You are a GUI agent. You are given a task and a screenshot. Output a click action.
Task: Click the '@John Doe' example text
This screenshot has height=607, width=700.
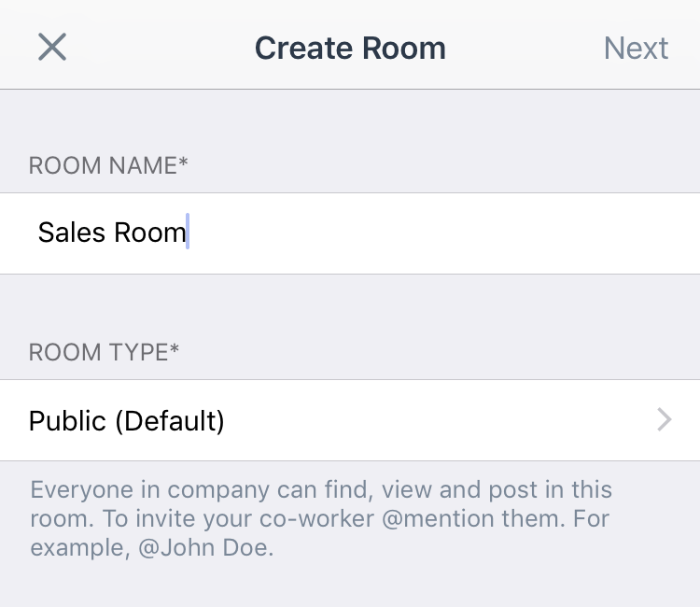[x=204, y=547]
